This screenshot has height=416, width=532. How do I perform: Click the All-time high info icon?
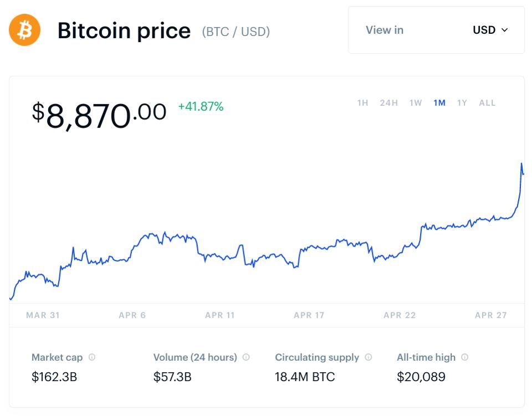click(465, 357)
